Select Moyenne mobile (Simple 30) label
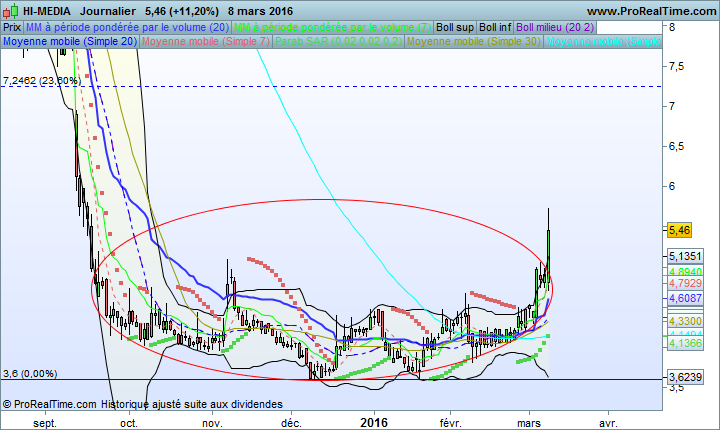This screenshot has width=720, height=430. point(474,41)
